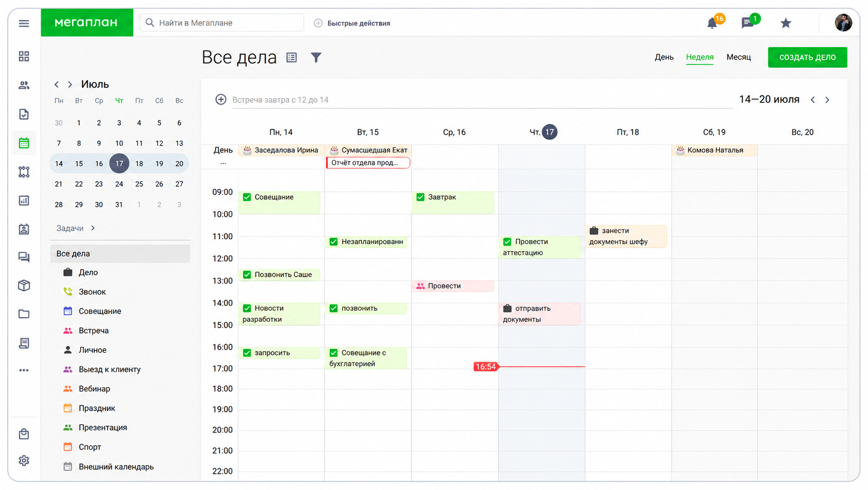This screenshot has height=490, width=868.
Task: Click the Встреча завтра quick-add field
Action: pyautogui.click(x=482, y=100)
